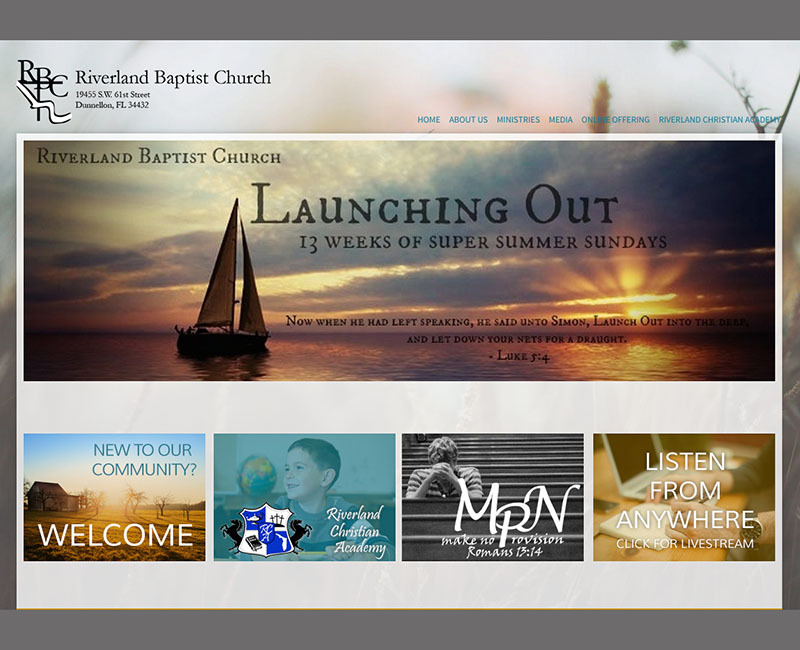Click the Luke 5:4 reference
800x650 pixels.
pyautogui.click(x=519, y=356)
